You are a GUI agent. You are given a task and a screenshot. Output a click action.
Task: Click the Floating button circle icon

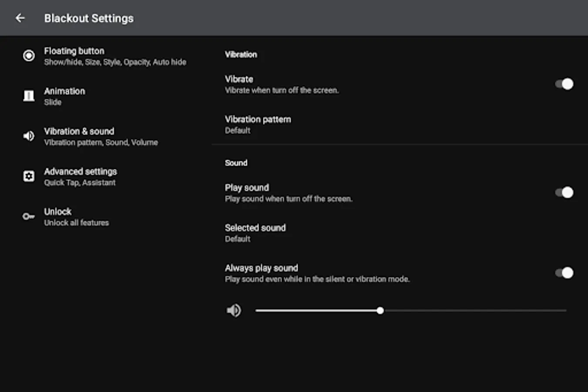click(29, 56)
